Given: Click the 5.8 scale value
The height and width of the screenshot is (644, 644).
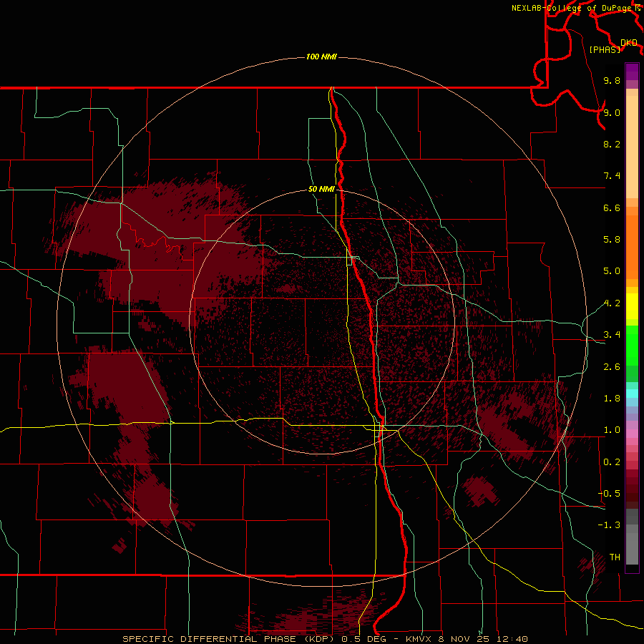Looking at the screenshot, I should click(x=612, y=240).
